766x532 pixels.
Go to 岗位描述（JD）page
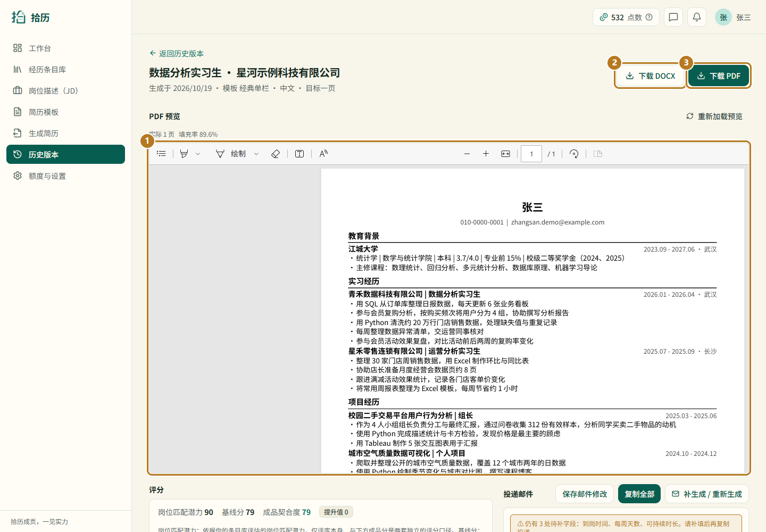point(65,90)
